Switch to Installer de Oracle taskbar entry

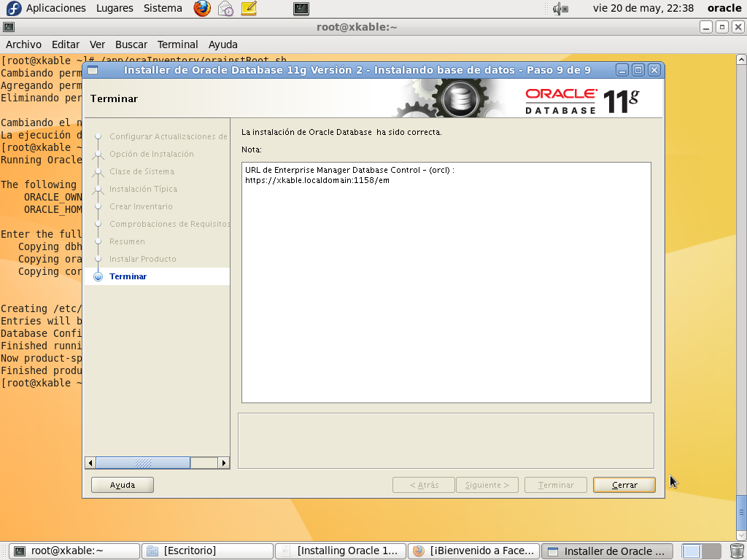pyautogui.click(x=607, y=551)
